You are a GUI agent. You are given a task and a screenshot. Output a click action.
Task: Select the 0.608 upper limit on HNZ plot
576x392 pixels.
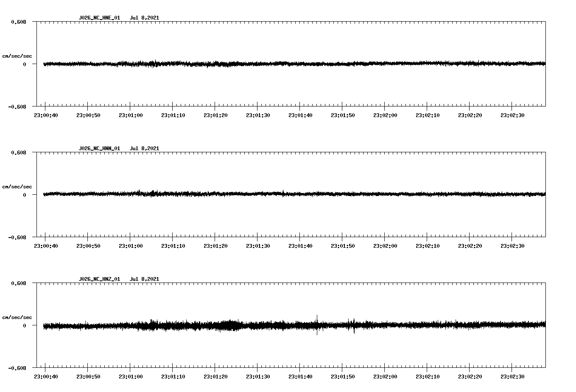click(19, 283)
